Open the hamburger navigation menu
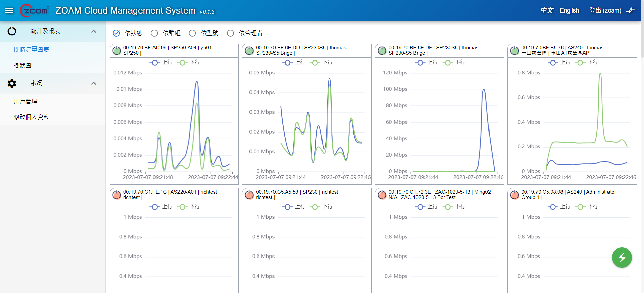The height and width of the screenshot is (293, 644). (9, 10)
